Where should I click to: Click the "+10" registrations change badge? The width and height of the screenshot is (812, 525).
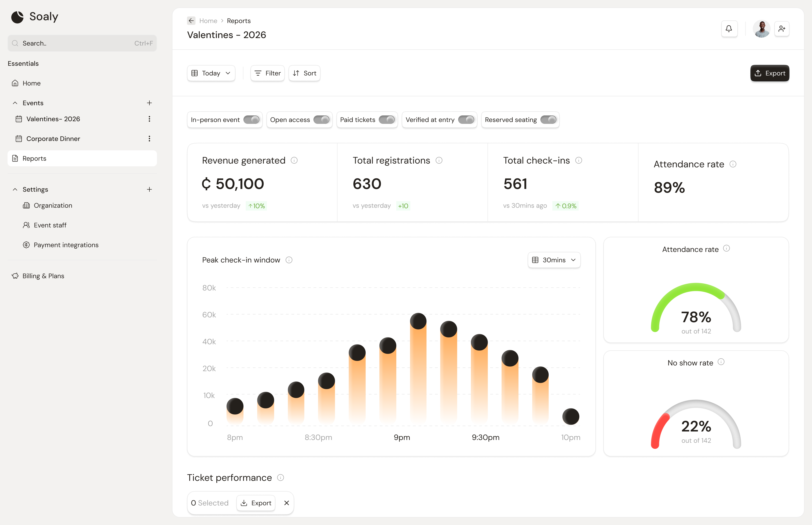(x=403, y=206)
